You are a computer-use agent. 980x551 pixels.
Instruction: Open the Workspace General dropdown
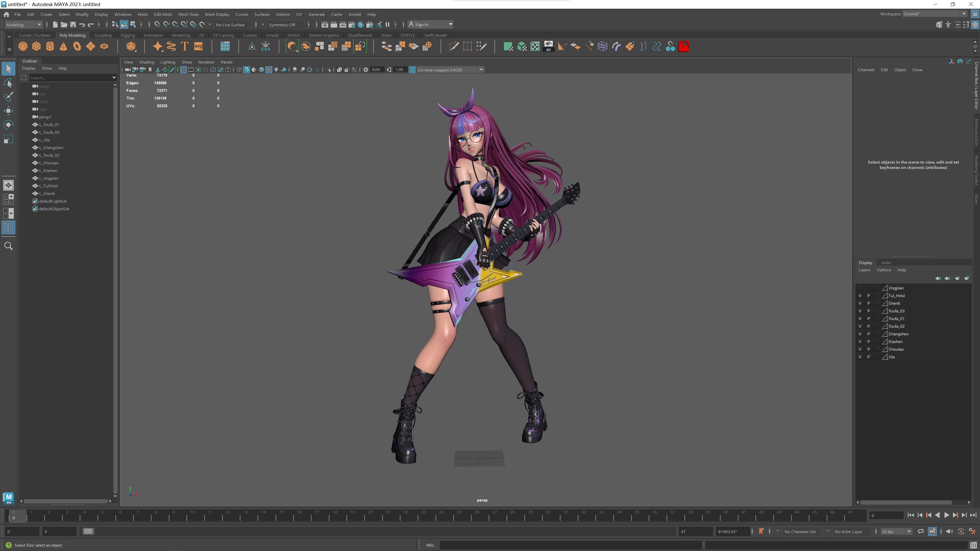935,14
